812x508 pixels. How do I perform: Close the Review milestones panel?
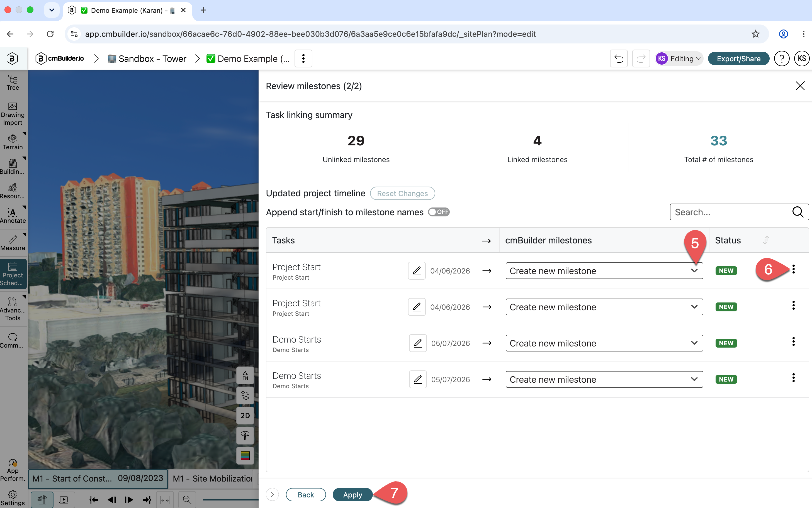[x=800, y=86]
